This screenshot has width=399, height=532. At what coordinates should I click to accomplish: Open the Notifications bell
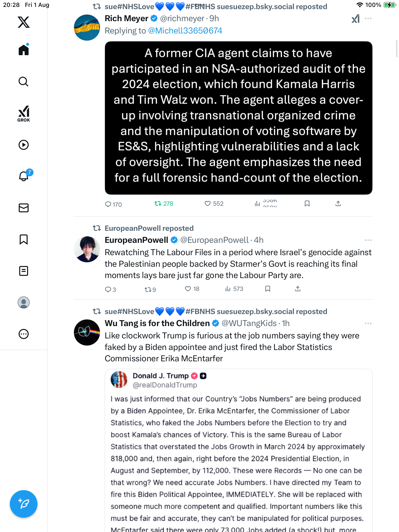[24, 176]
